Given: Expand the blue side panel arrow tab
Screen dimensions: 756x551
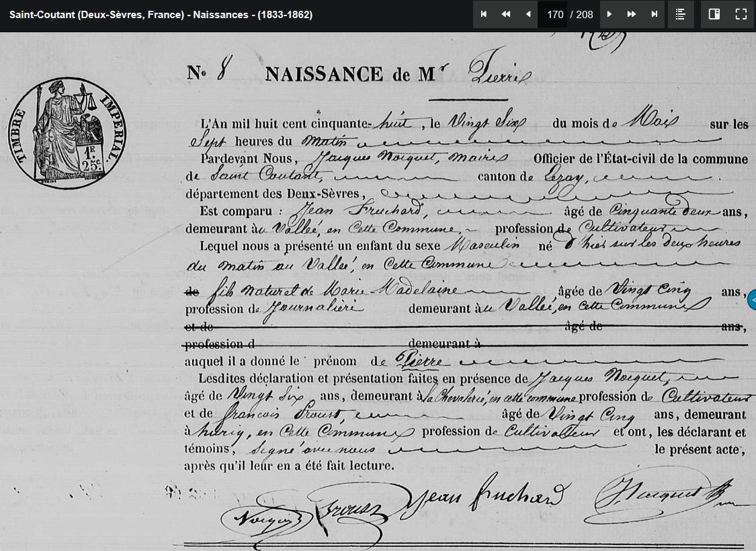Looking at the screenshot, I should (752, 300).
